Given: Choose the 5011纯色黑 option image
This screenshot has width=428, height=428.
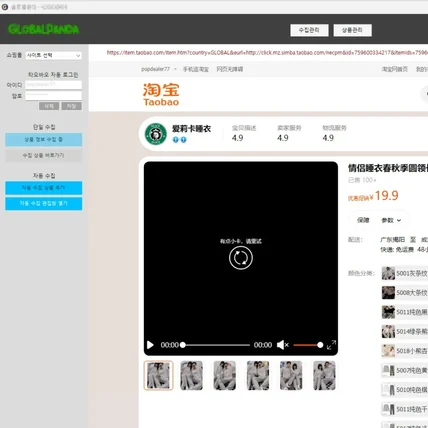Looking at the screenshot, I should (388, 312).
